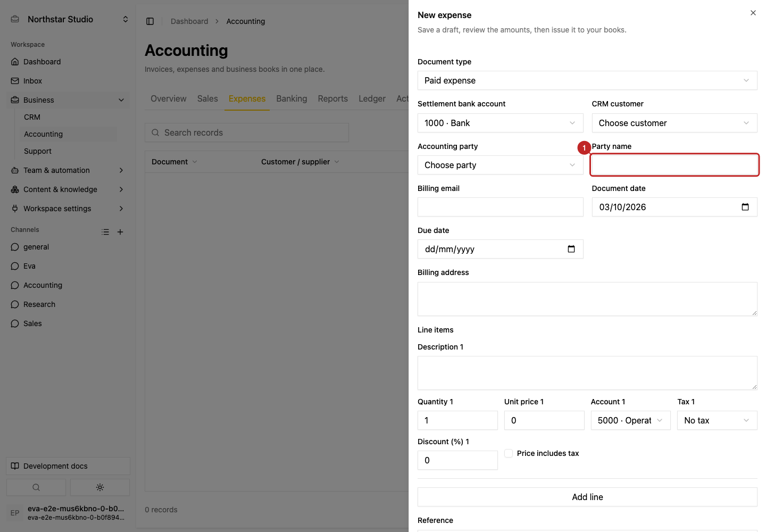Click the Billing email input field
Screen dimensions: 766x532
click(500, 207)
